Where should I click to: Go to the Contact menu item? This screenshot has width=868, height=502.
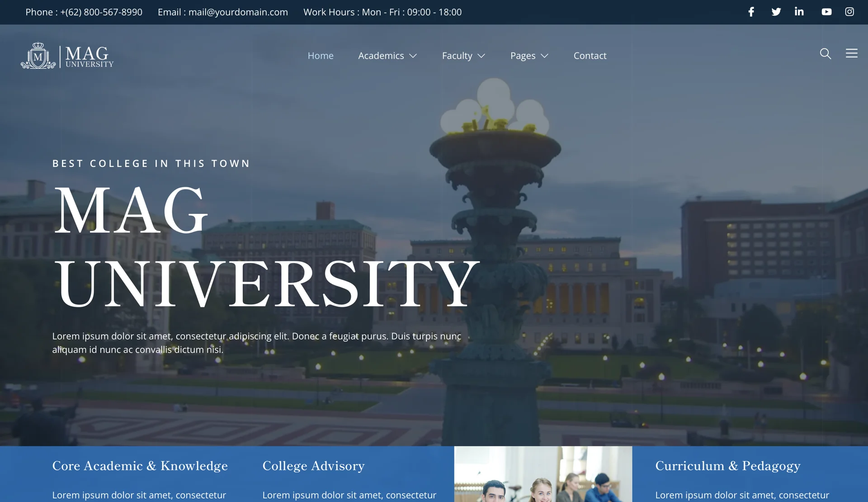(x=590, y=56)
